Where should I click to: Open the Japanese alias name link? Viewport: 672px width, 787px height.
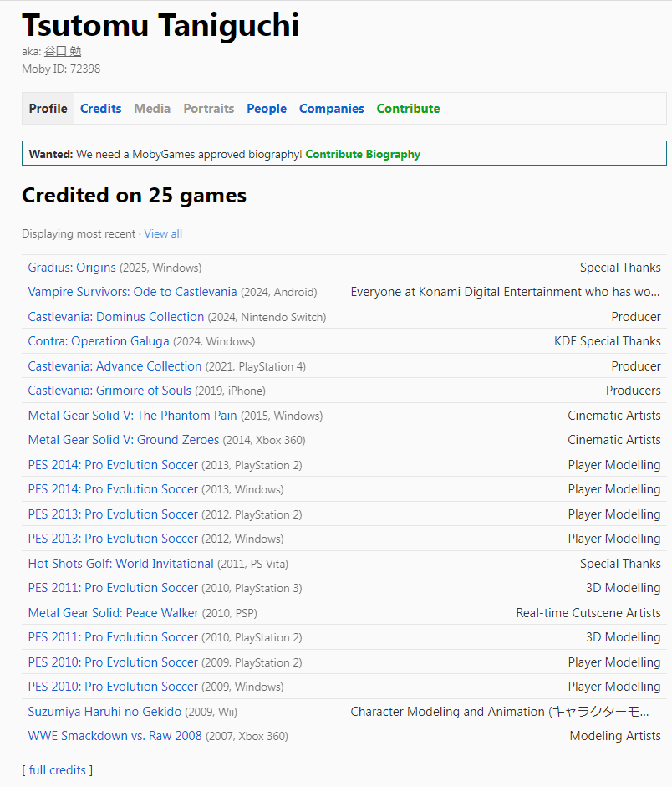coord(63,51)
